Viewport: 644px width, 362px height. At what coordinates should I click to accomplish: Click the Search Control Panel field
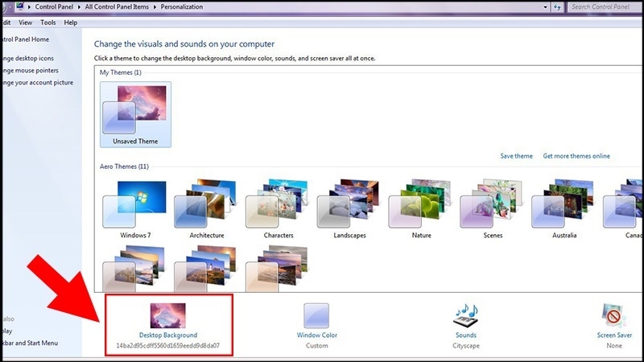point(604,7)
